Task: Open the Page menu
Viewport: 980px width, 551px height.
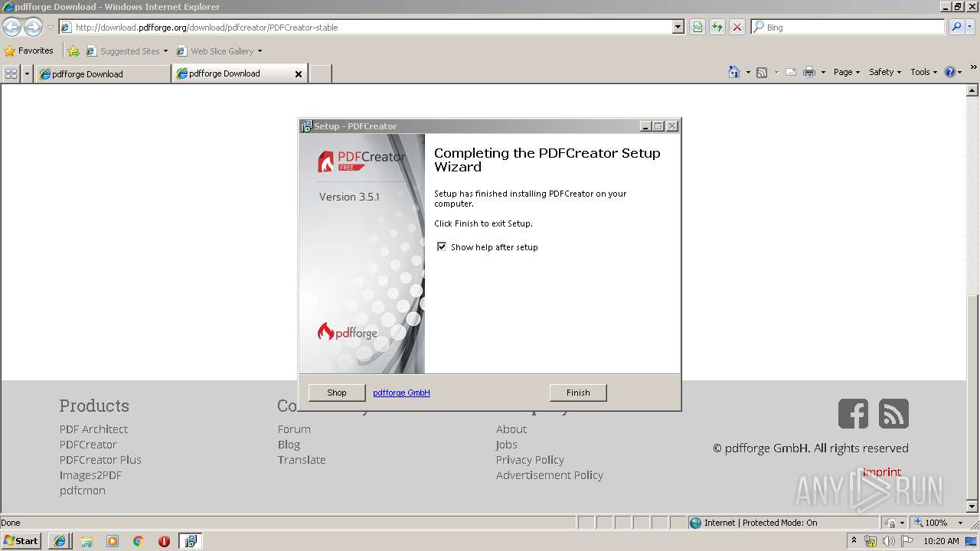Action: pos(847,72)
